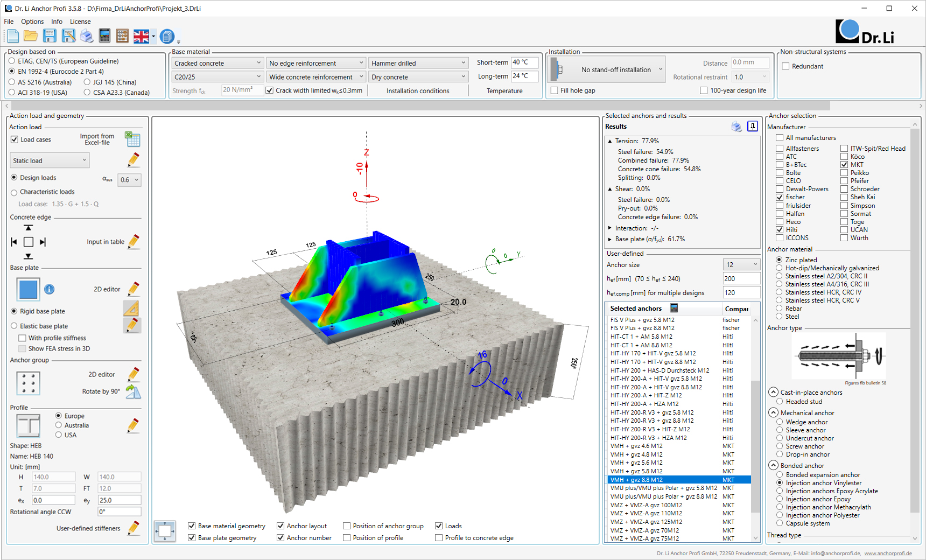Open an existing project folder
This screenshot has height=560, width=926.
point(31,36)
